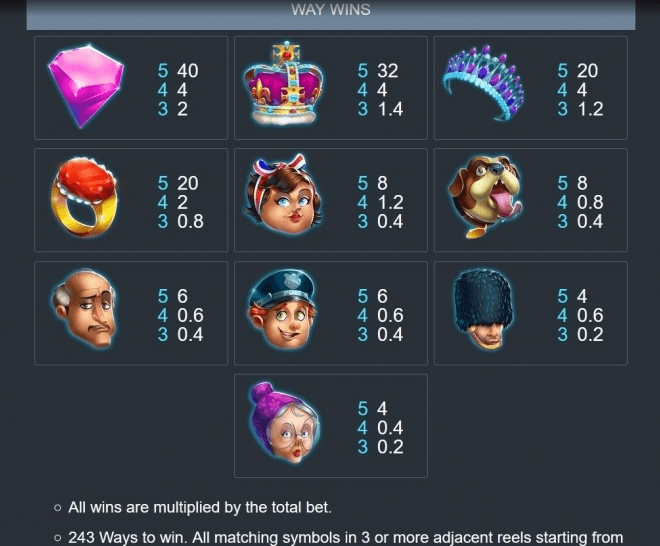
Task: Click the bald butler face symbol
Action: point(84,308)
